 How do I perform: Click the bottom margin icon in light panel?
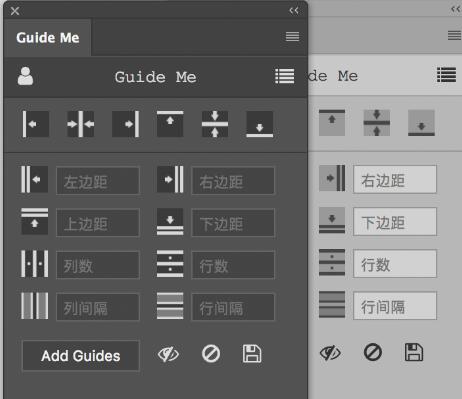332,220
